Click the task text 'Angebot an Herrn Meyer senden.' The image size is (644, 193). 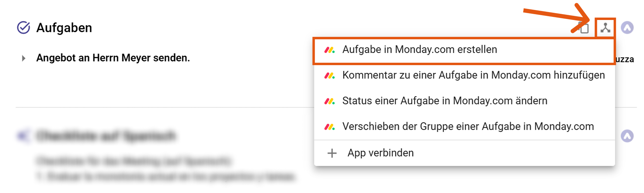click(113, 58)
